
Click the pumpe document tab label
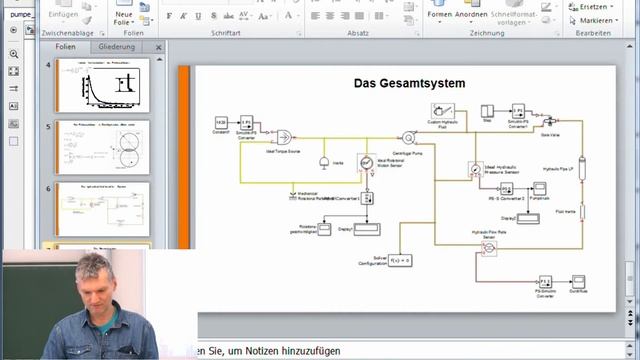21,14
